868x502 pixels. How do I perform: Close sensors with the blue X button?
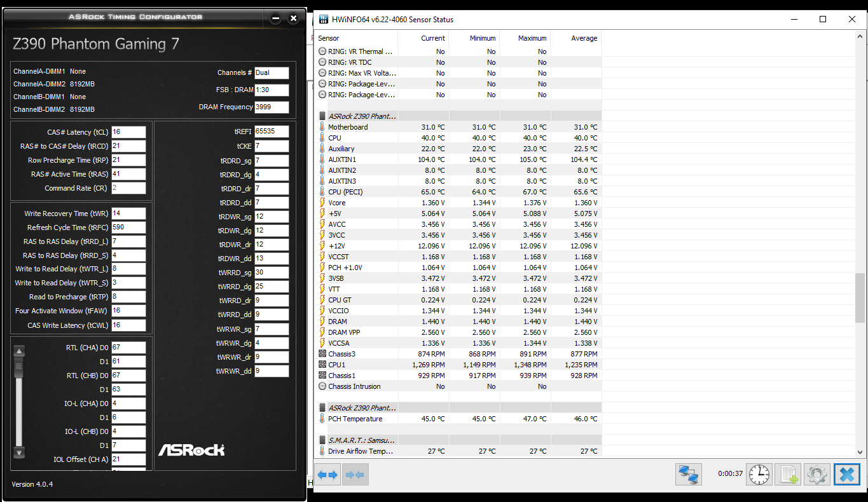click(x=846, y=474)
